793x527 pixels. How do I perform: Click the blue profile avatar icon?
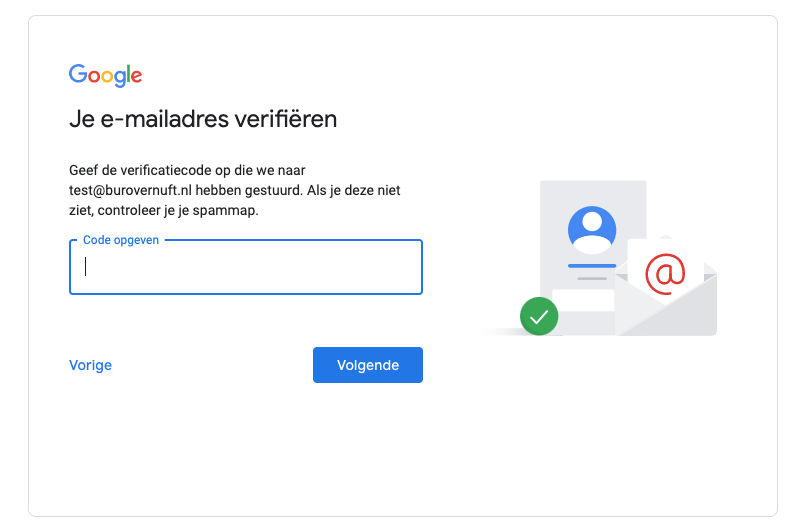tap(592, 229)
